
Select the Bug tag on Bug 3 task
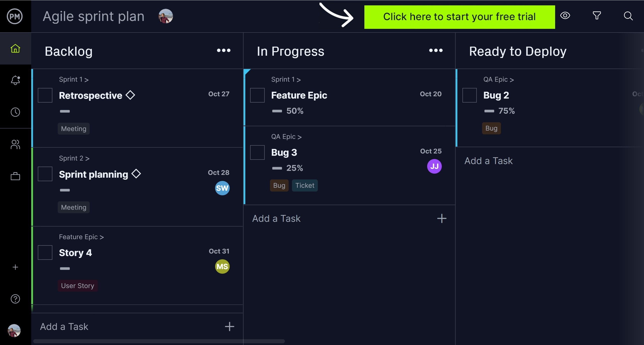click(x=279, y=185)
